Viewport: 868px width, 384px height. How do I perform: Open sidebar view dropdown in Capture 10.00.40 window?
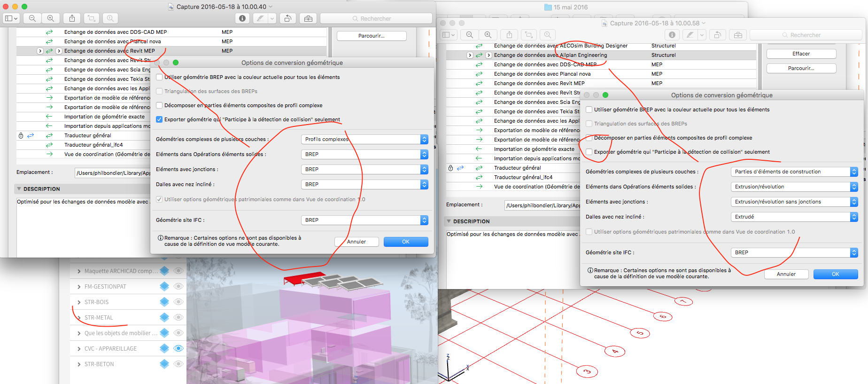pos(11,18)
